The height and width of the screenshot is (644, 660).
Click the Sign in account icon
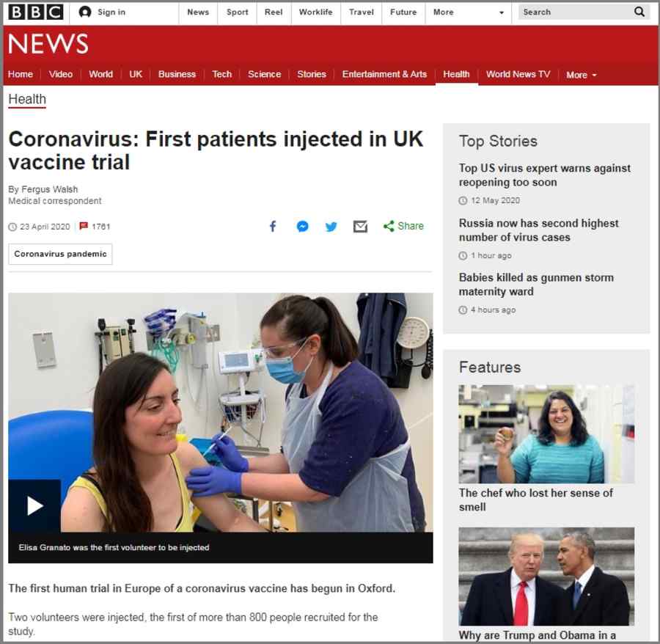[85, 12]
